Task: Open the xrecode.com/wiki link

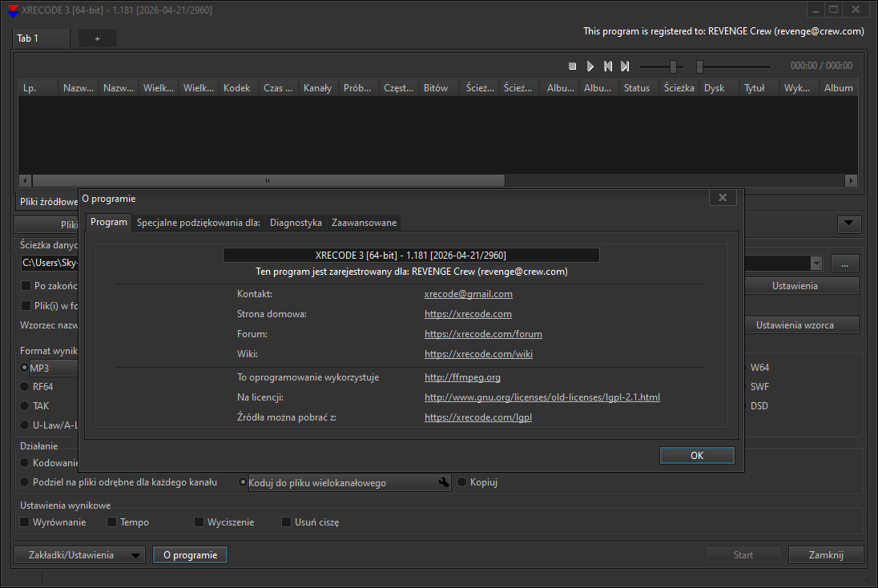Action: click(x=478, y=354)
